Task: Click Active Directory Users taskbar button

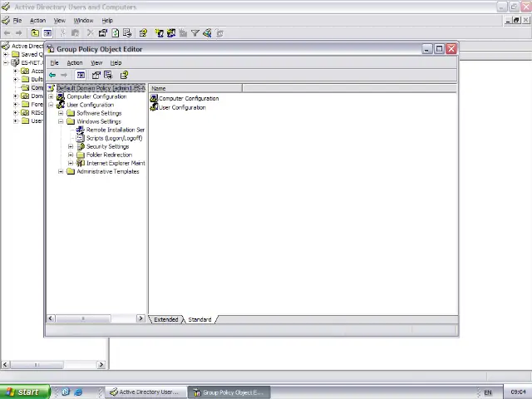Action: coord(145,392)
